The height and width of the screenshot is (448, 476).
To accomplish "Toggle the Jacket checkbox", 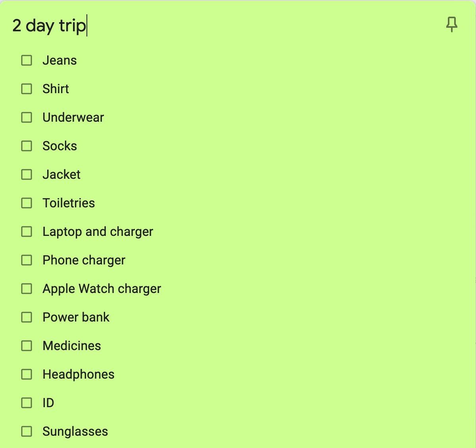I will [27, 174].
